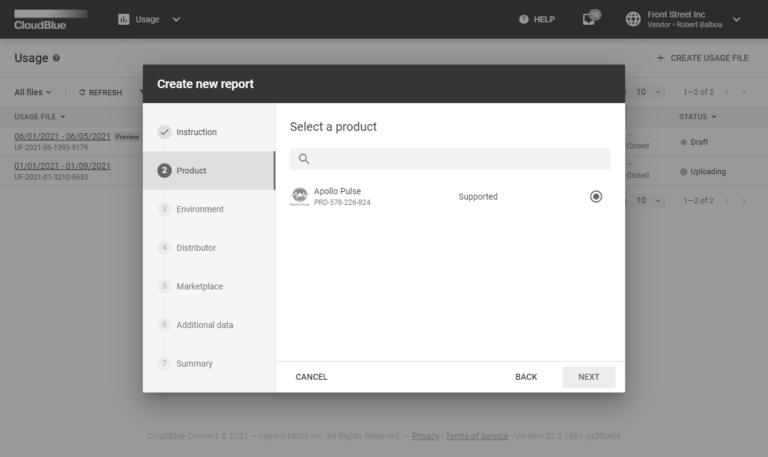Click the plus icon for create usage file
The image size is (768, 457).
pos(660,58)
